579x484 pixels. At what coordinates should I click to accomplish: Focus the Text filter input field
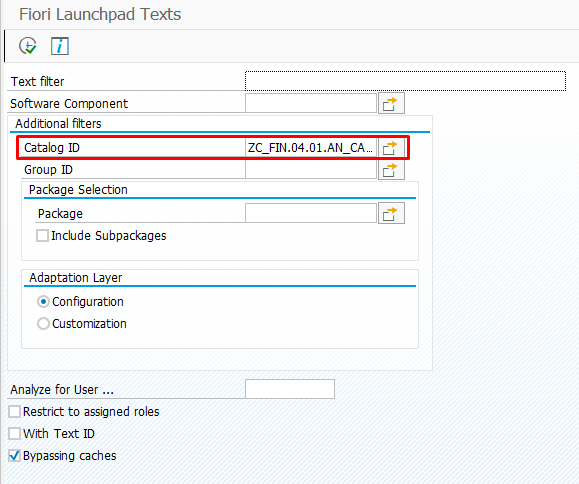405,81
